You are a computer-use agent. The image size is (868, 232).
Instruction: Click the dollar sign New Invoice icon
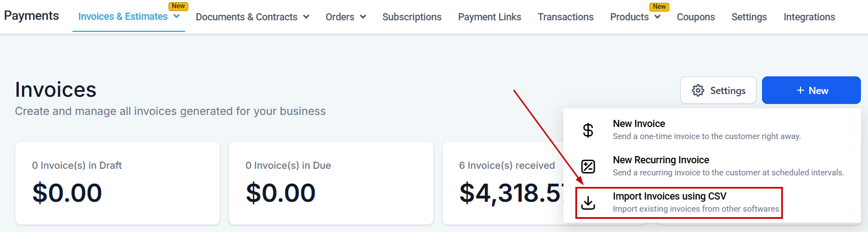588,130
